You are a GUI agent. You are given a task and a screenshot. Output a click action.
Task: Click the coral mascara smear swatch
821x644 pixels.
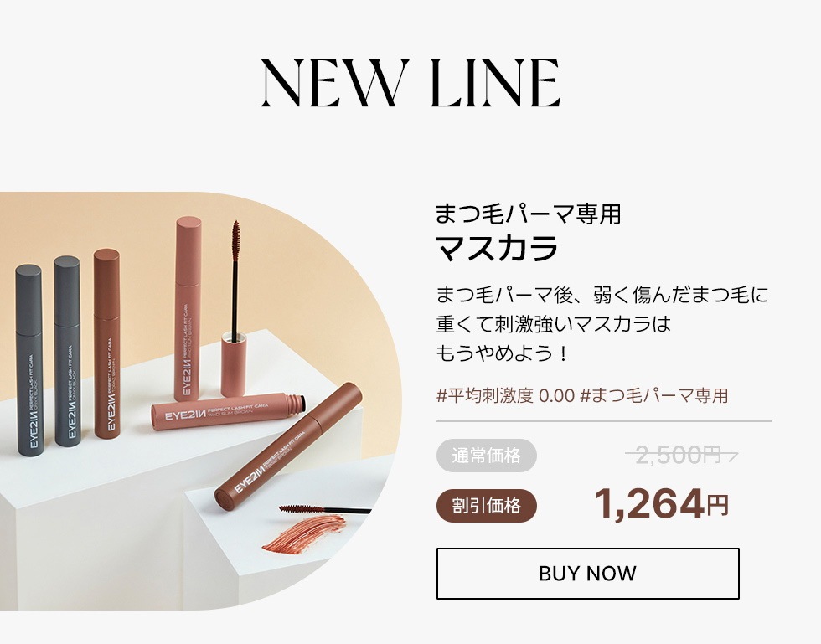coord(303,533)
